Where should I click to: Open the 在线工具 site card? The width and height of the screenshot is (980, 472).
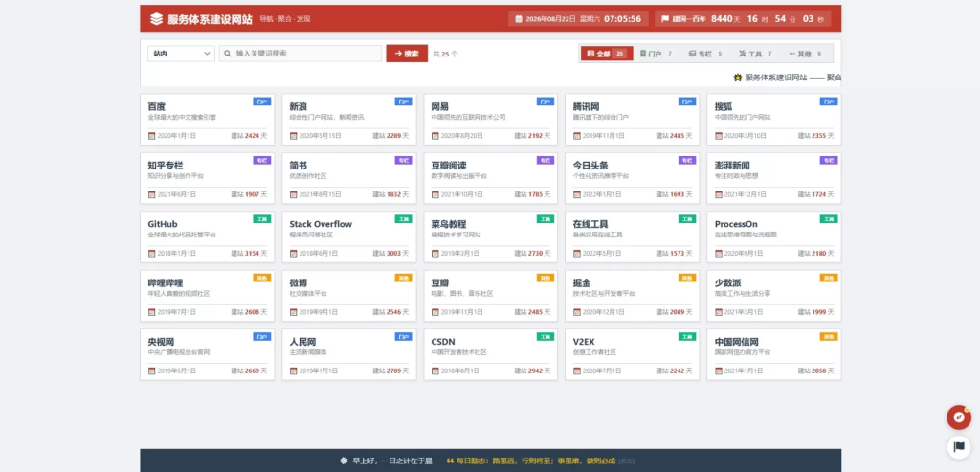pos(632,236)
